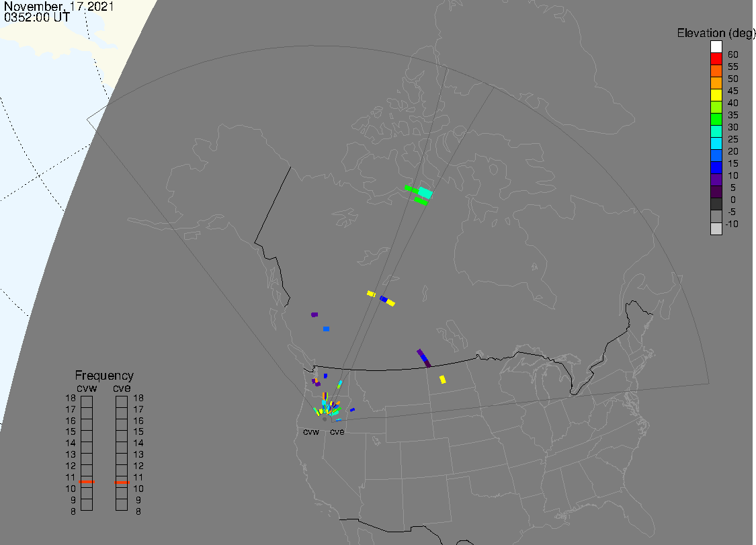Click the 'cve' station label on map
The height and width of the screenshot is (545, 756).
pyautogui.click(x=337, y=431)
